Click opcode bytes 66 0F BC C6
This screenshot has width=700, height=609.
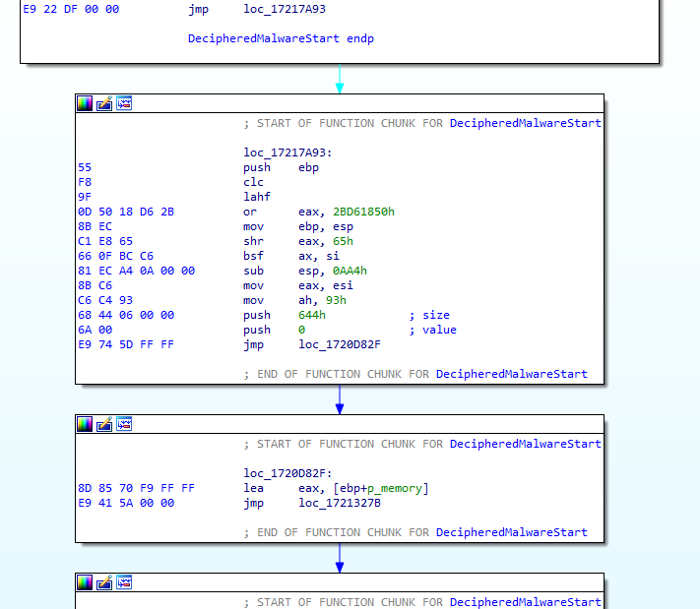pos(115,256)
